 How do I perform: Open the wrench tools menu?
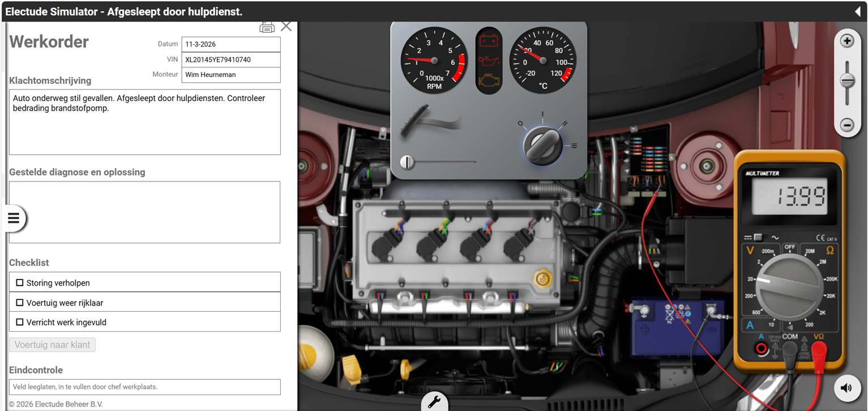[x=434, y=402]
